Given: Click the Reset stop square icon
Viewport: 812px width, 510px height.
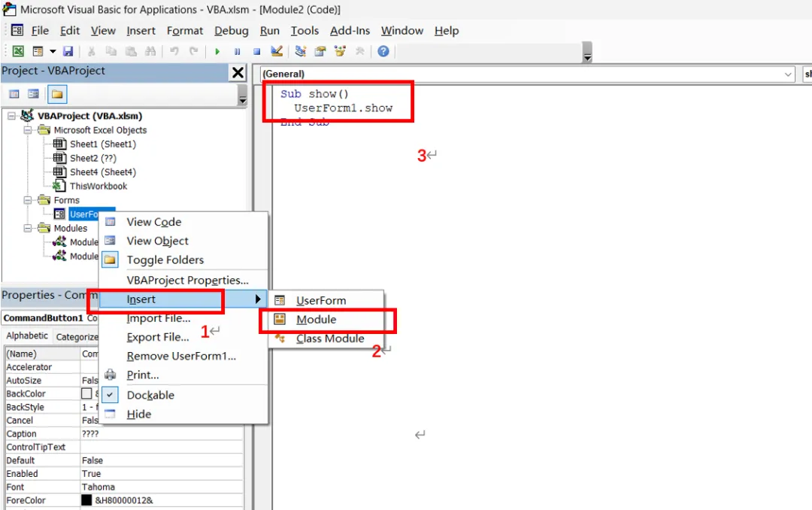Looking at the screenshot, I should coord(257,51).
